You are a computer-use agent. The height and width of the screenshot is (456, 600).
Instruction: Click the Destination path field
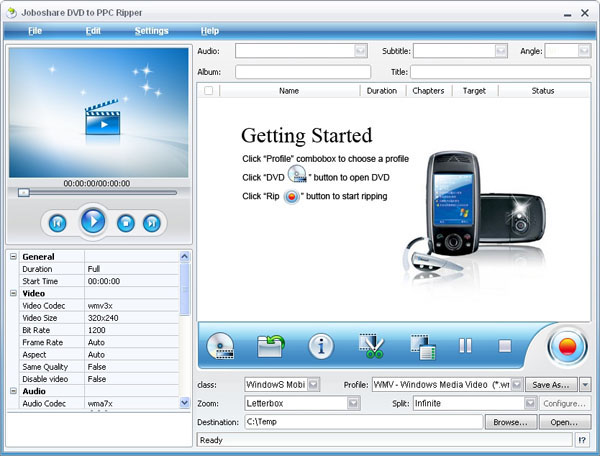tap(364, 422)
